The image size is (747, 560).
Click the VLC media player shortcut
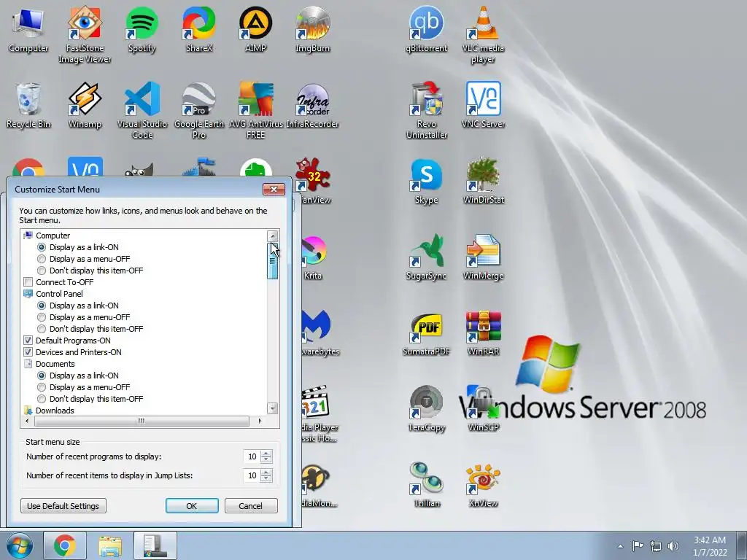click(483, 34)
